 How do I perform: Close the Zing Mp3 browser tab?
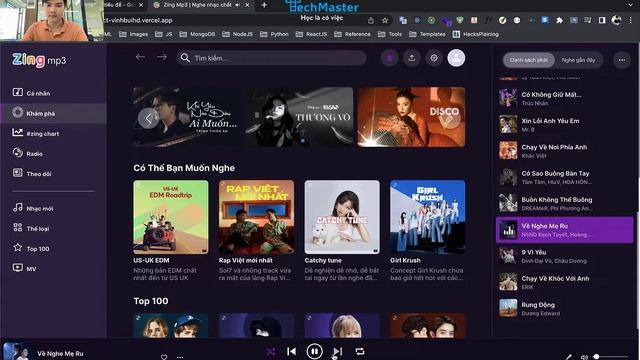(x=247, y=5)
